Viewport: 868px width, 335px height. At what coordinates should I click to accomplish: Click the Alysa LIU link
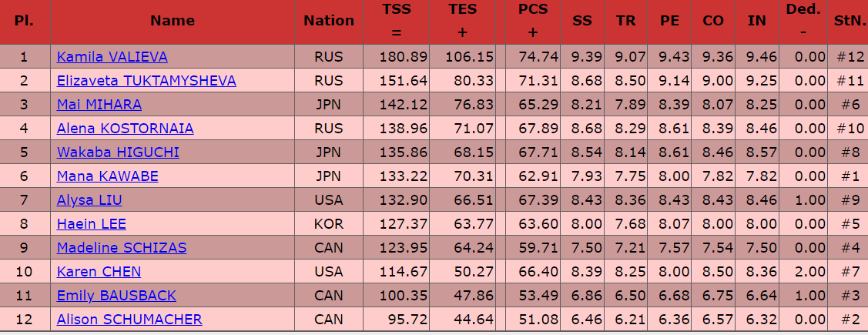[89, 199]
